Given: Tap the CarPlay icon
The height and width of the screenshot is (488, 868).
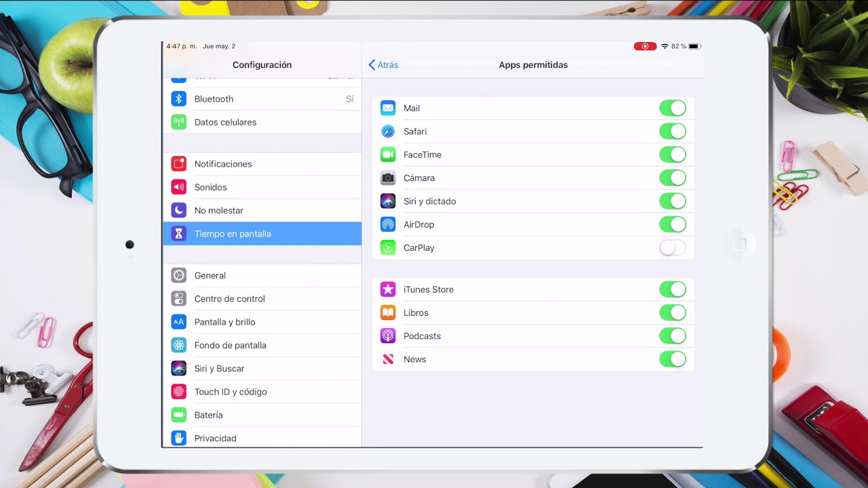Looking at the screenshot, I should click(388, 247).
